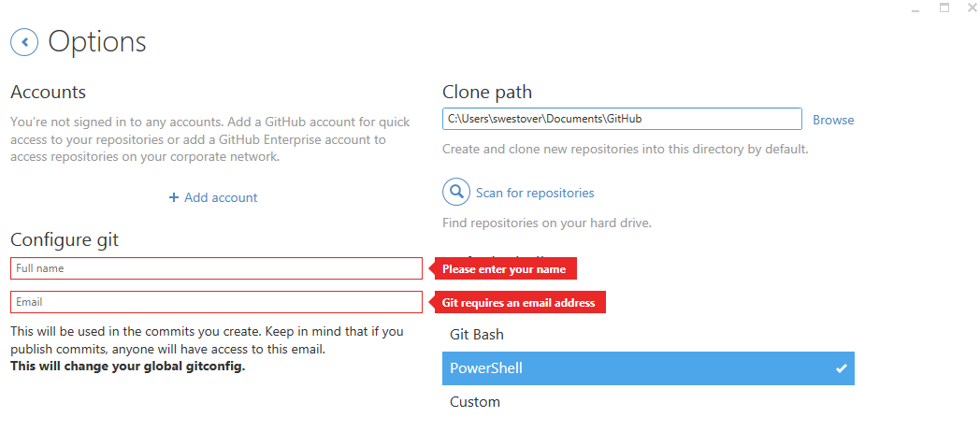Close the application window
Screen dimensions: 980x432
[x=971, y=8]
